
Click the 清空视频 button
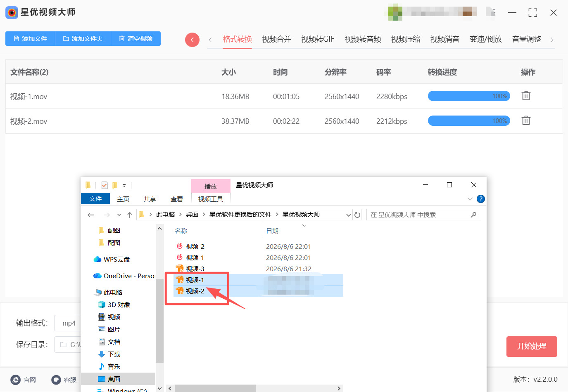136,38
